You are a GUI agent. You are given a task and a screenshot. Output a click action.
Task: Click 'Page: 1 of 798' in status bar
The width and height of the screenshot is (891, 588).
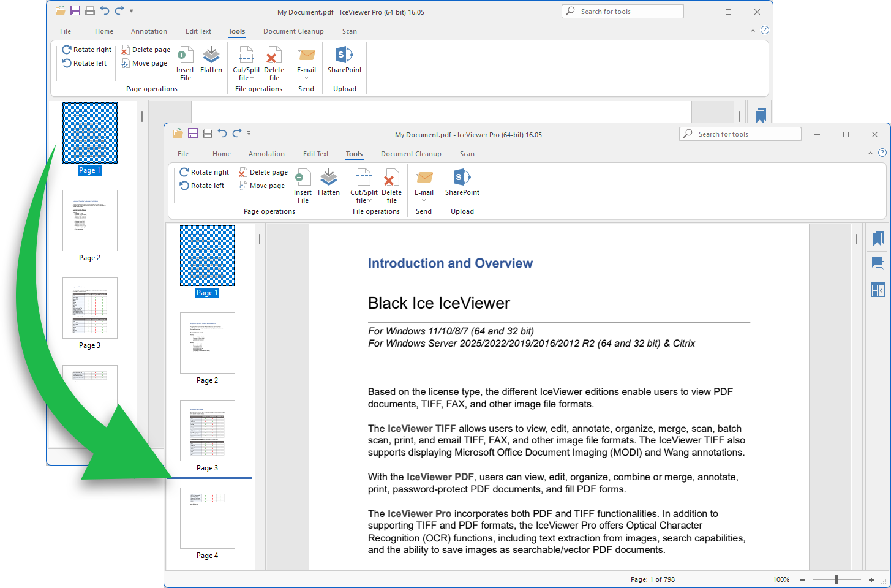(653, 579)
